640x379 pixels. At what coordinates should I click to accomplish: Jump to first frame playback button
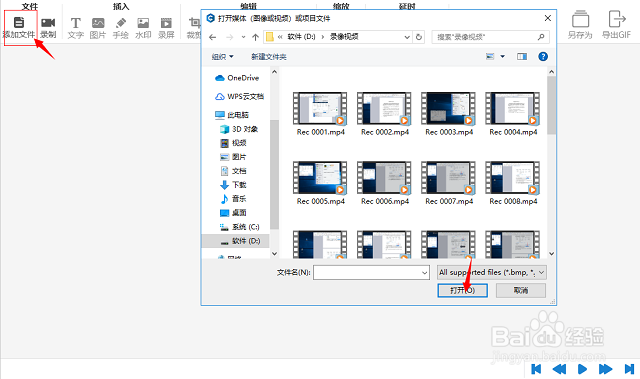(536, 369)
